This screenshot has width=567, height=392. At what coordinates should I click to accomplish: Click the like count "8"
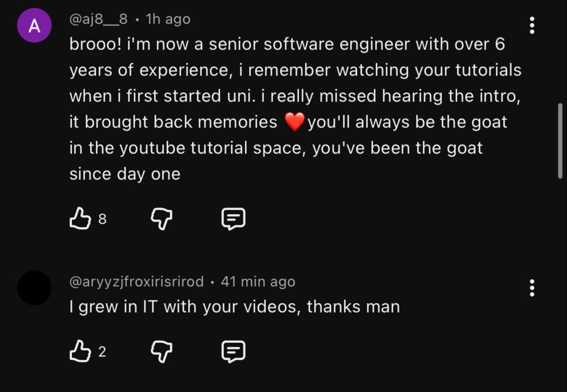pyautogui.click(x=102, y=219)
